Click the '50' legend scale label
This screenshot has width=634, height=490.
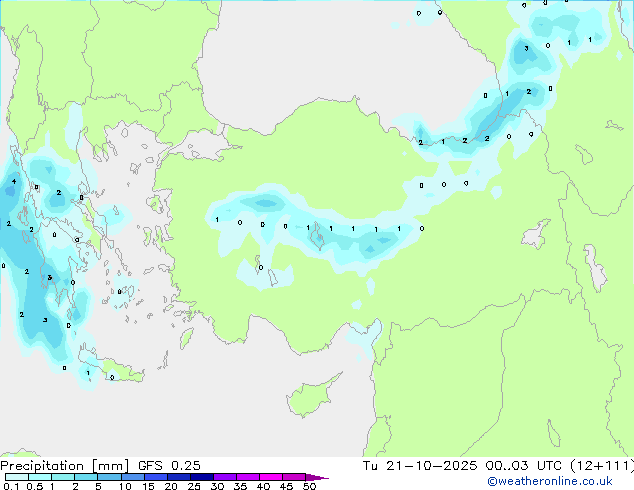[x=309, y=486]
